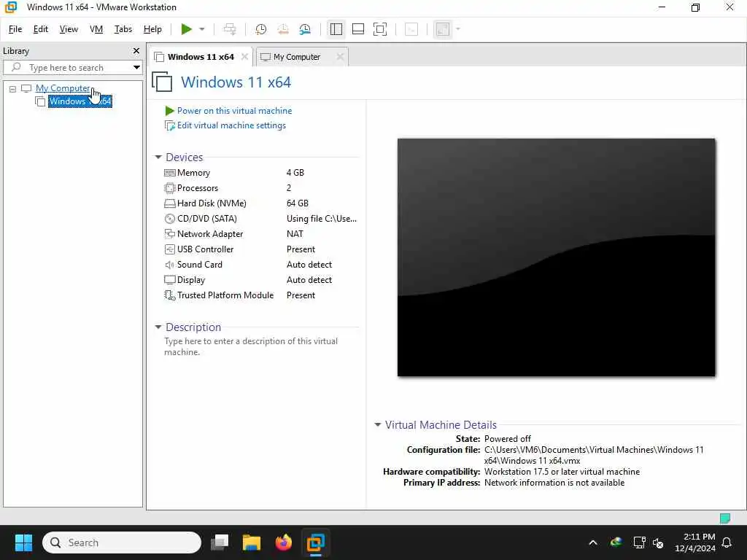
Task: Click the CD/DVD (SATA) device icon
Action: pos(169,219)
